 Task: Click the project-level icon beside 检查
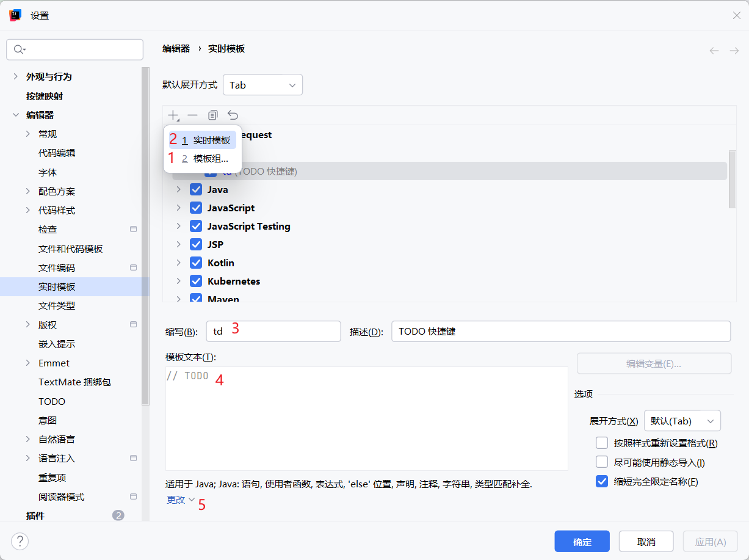click(134, 230)
